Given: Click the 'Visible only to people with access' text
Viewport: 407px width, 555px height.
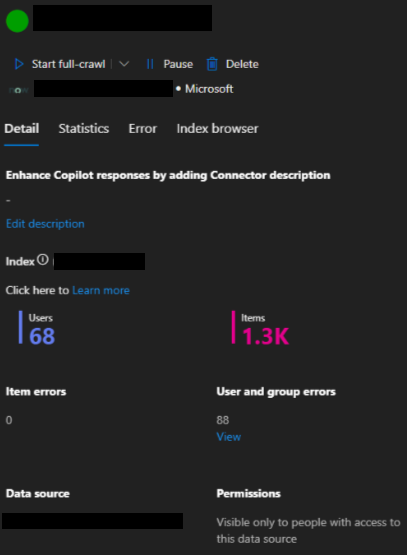Looking at the screenshot, I should 308,531.
